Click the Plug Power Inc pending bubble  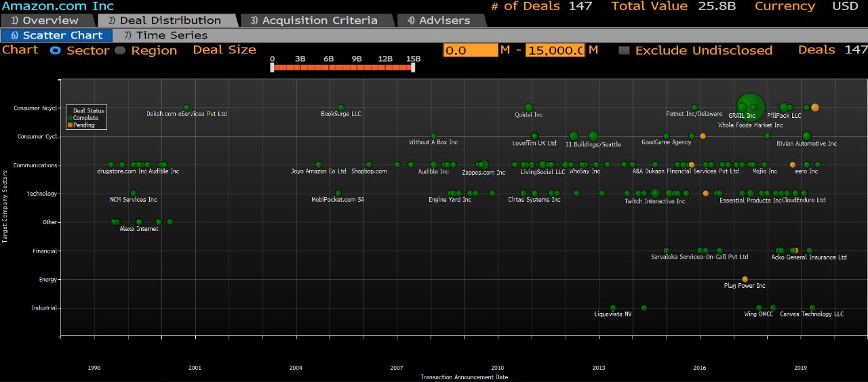click(745, 279)
